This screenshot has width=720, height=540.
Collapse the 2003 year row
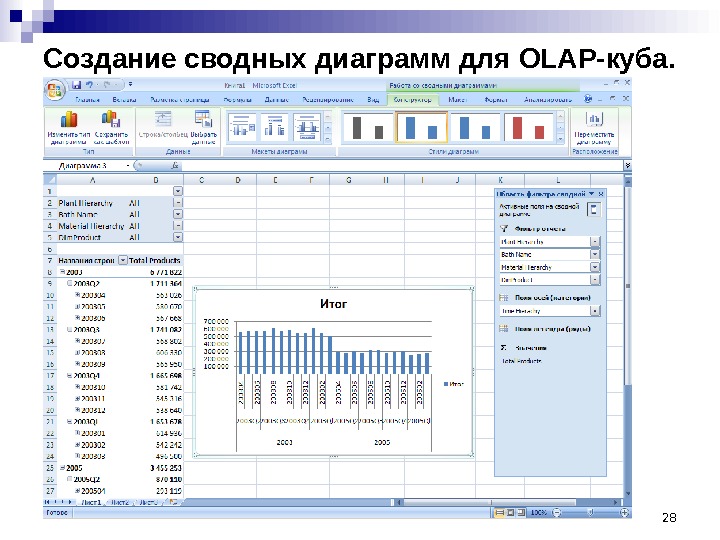pos(62,272)
